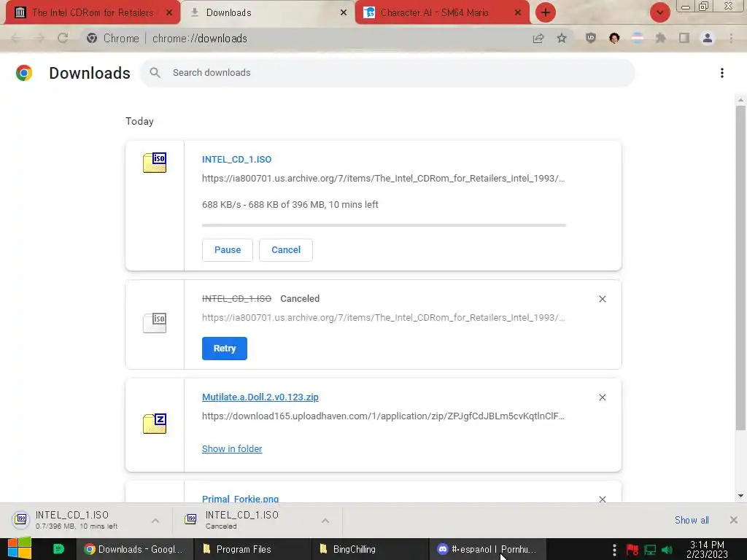This screenshot has width=747, height=560.
Task: Click the page vertical scrollbar thumb
Action: pyautogui.click(x=740, y=268)
